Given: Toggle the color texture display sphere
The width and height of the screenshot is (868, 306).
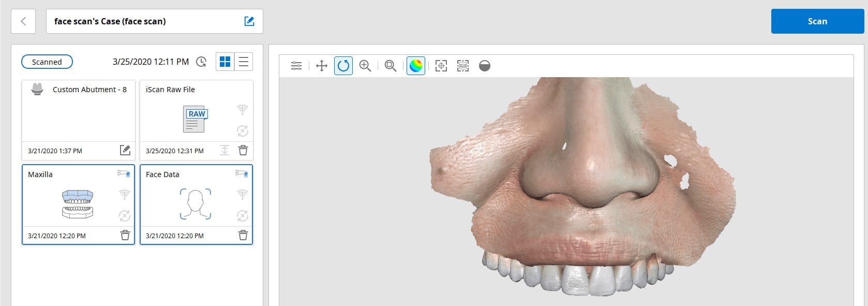Looking at the screenshot, I should point(416,66).
